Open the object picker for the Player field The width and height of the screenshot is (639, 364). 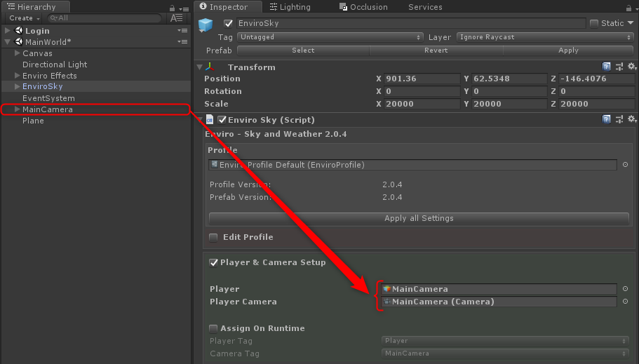coord(625,289)
